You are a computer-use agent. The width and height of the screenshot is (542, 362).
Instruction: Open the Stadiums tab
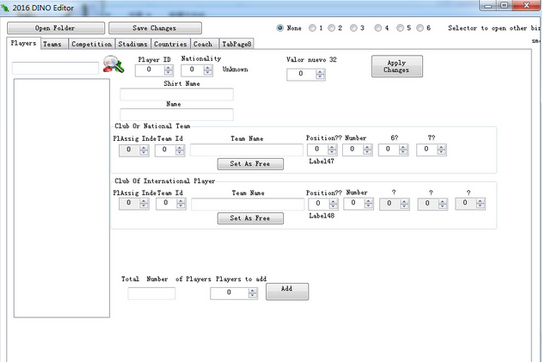pyautogui.click(x=133, y=44)
